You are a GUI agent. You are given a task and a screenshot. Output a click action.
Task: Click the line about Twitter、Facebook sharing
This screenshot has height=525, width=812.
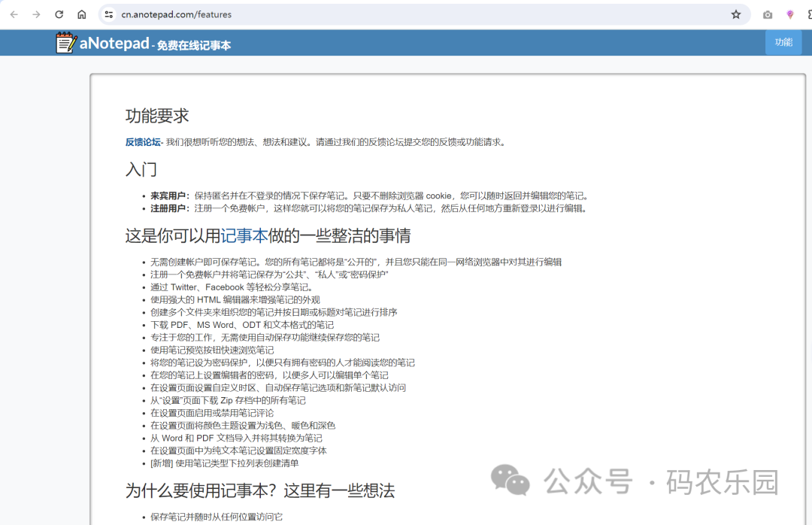[232, 287]
